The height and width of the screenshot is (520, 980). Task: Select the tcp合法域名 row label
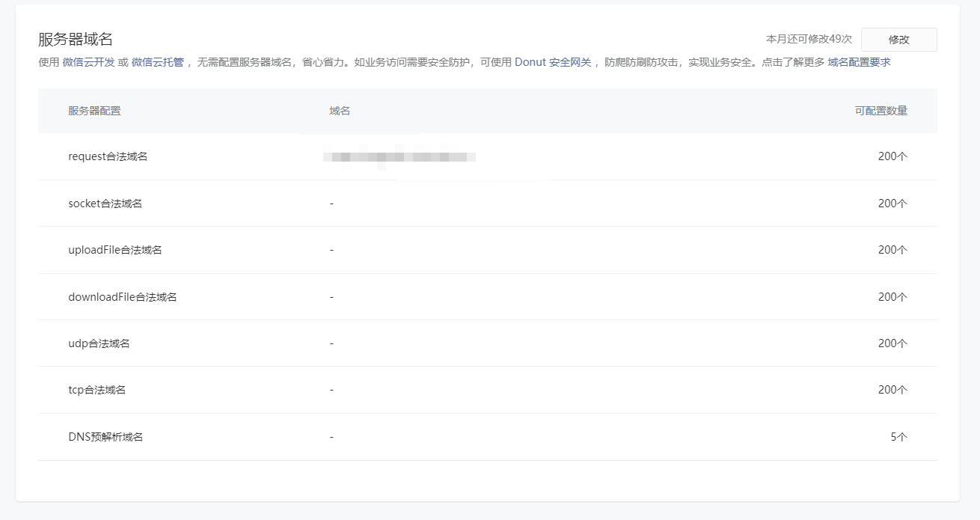pos(97,390)
